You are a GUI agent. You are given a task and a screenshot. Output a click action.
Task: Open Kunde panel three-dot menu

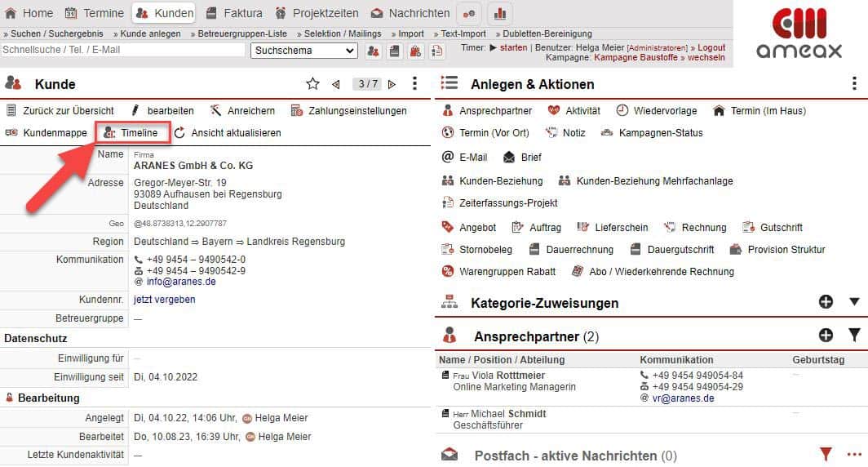(414, 84)
